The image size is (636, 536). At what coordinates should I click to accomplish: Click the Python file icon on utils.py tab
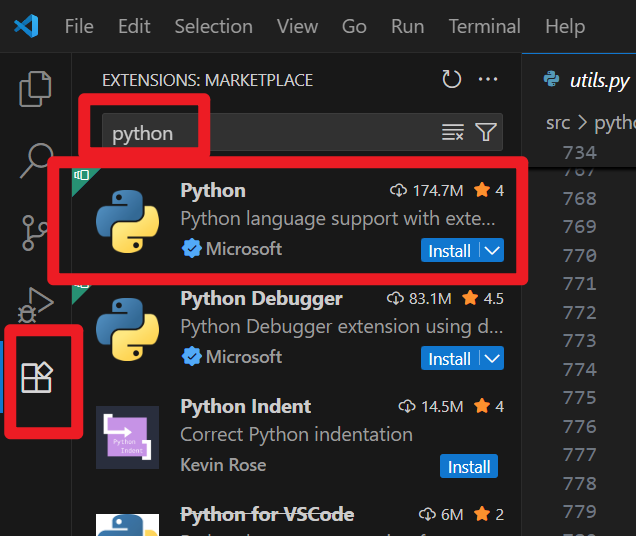(x=551, y=79)
